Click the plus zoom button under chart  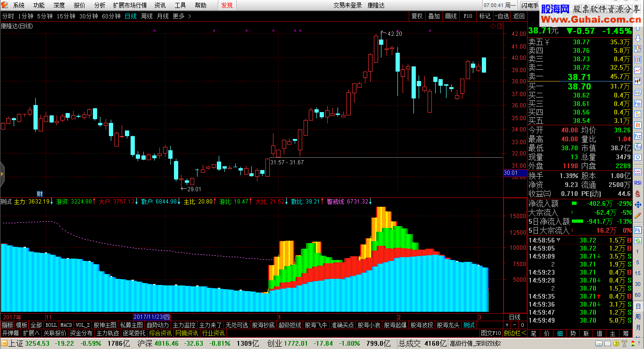coord(507,325)
